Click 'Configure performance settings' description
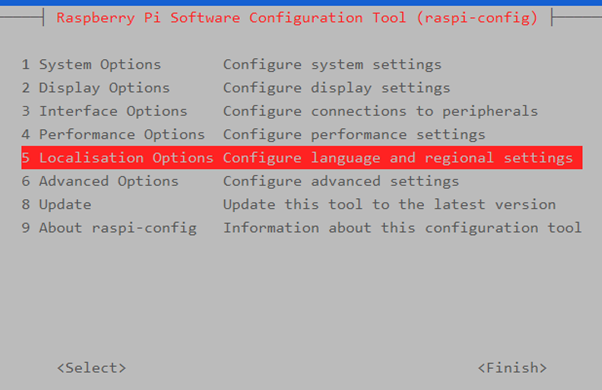Image resolution: width=602 pixels, height=390 pixels. point(354,135)
